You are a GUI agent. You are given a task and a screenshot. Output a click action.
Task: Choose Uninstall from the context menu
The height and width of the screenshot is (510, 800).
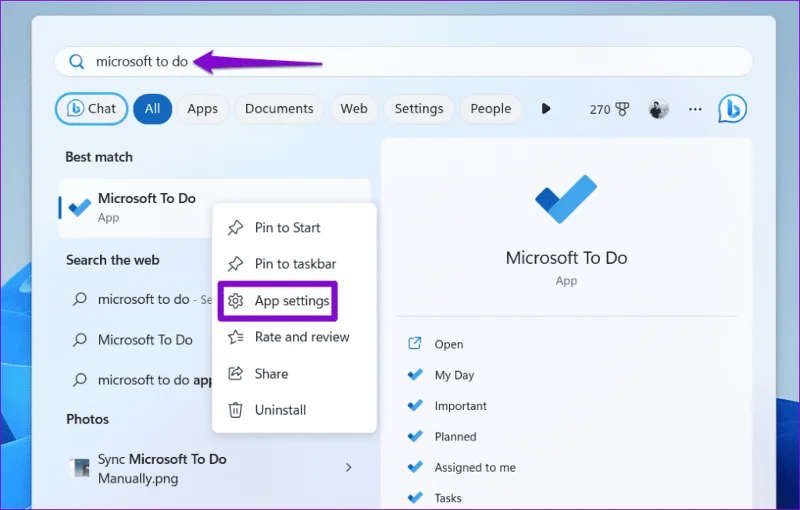294,410
